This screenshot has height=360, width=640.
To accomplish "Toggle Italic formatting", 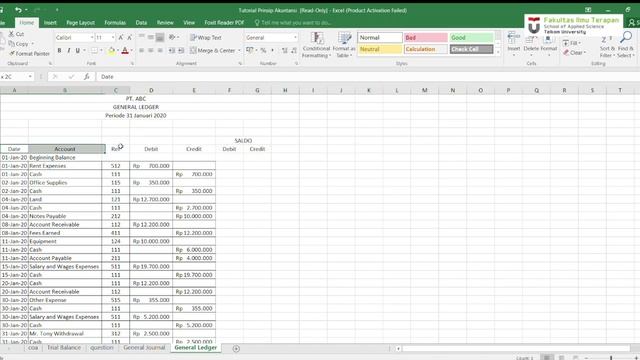I will click(x=69, y=50).
